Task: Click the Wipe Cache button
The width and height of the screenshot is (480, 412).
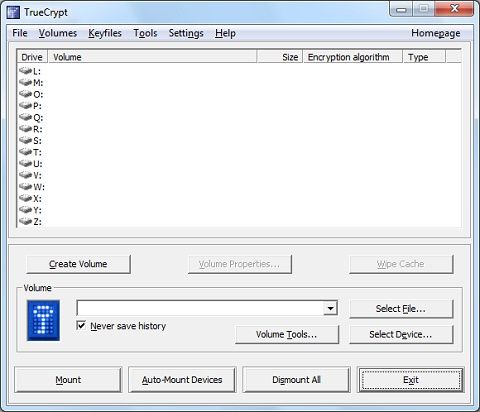Action: (x=401, y=264)
